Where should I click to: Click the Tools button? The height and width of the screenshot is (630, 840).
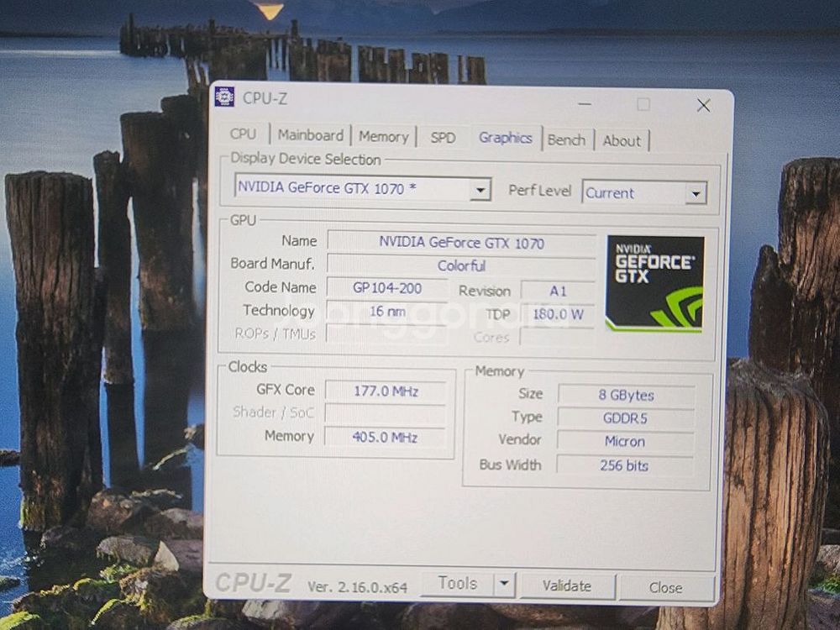(x=457, y=584)
